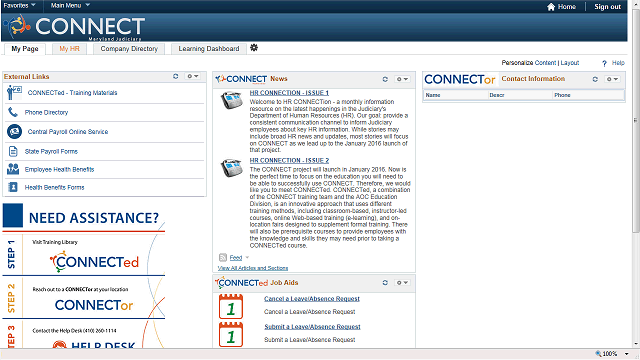Click the gear icon next to Learning Dashboard
This screenshot has width=640, height=360.
(x=254, y=48)
